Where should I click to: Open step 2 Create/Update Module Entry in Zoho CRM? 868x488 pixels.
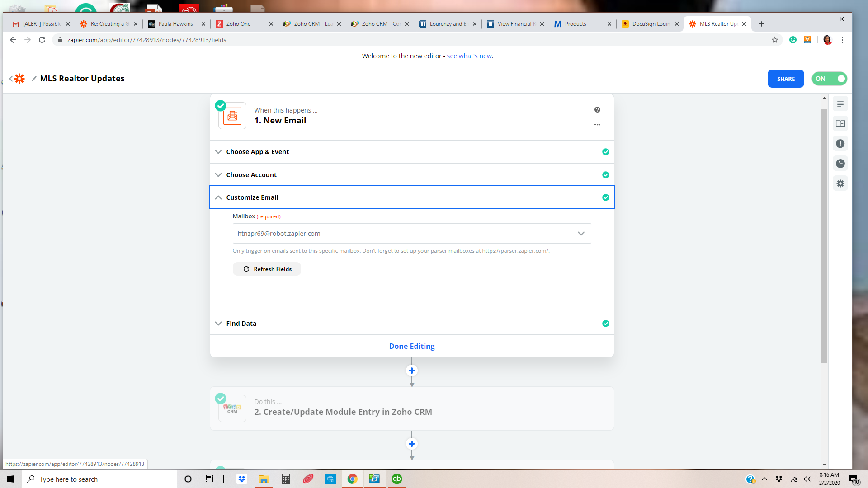point(412,408)
